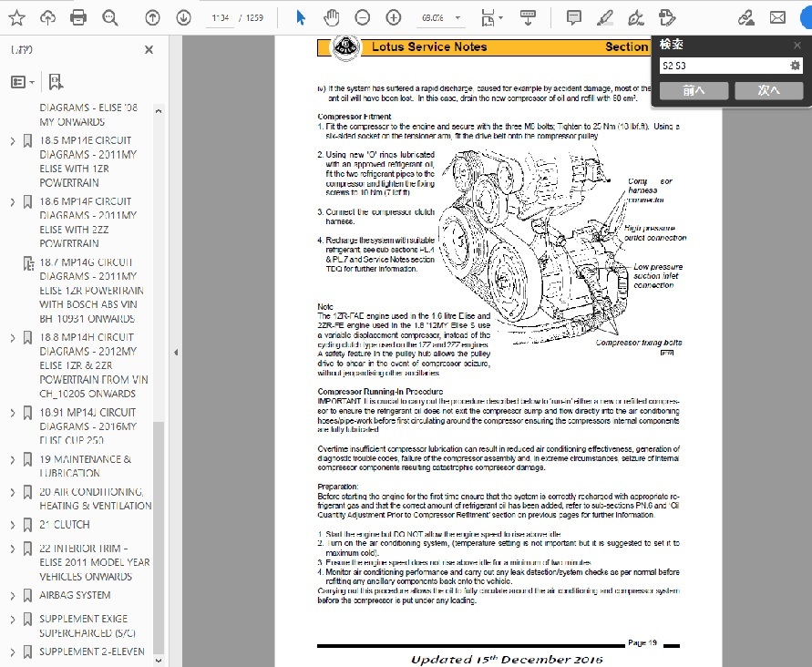
Task: Click the 次へ next result button
Action: click(x=769, y=90)
